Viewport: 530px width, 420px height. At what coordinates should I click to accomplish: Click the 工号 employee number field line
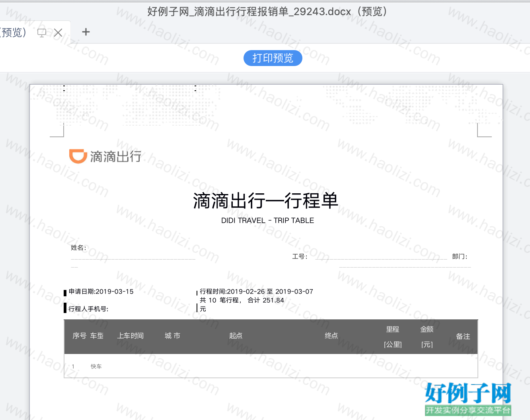point(381,259)
